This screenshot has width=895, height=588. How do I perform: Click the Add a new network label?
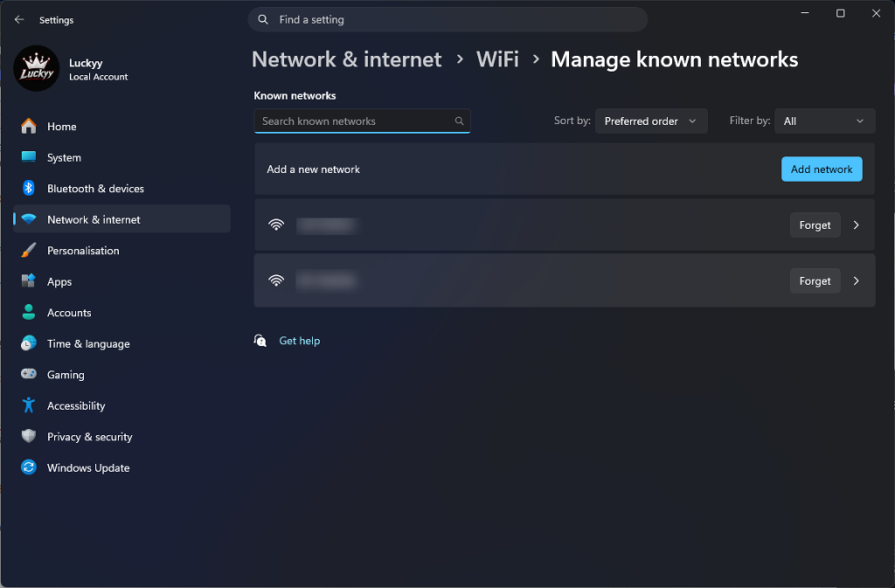tap(314, 169)
